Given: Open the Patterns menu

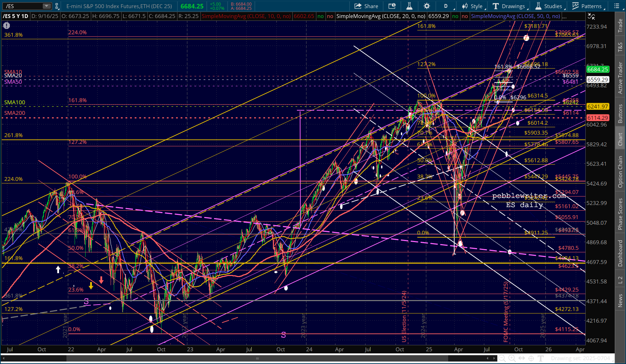Looking at the screenshot, I should (588, 6).
